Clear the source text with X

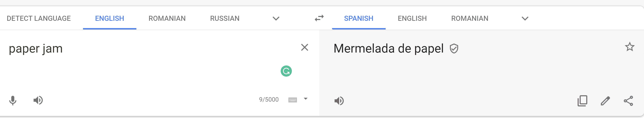pos(304,47)
